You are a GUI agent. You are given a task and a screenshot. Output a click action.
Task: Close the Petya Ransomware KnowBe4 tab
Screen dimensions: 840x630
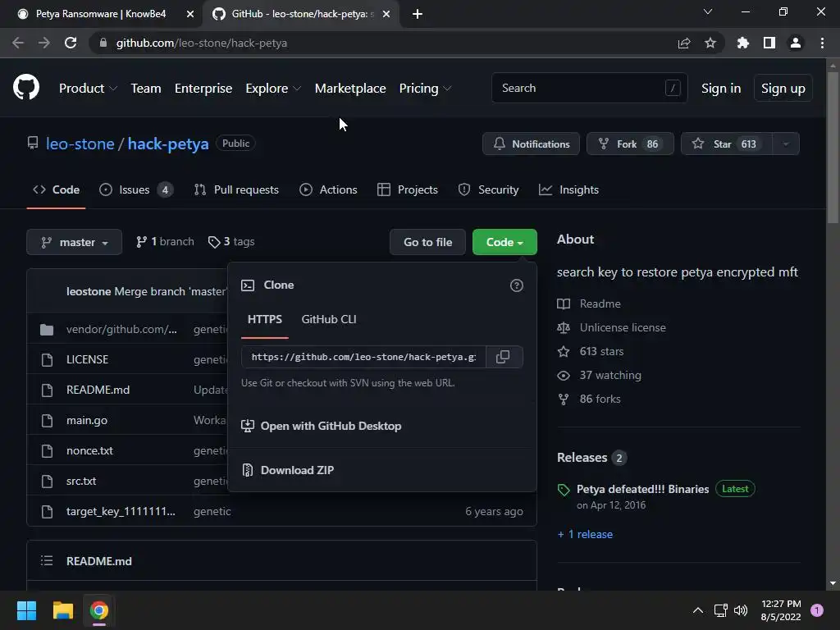pos(190,14)
